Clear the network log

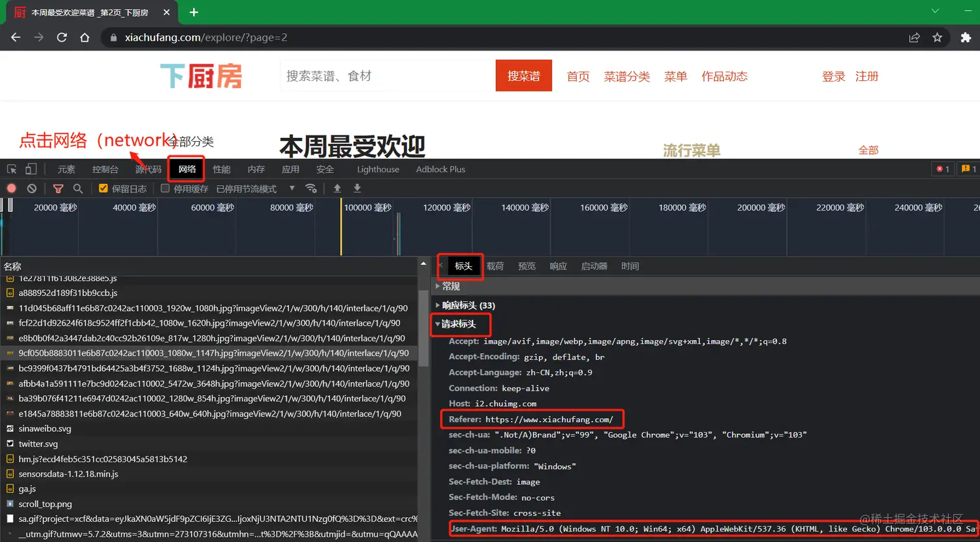32,188
